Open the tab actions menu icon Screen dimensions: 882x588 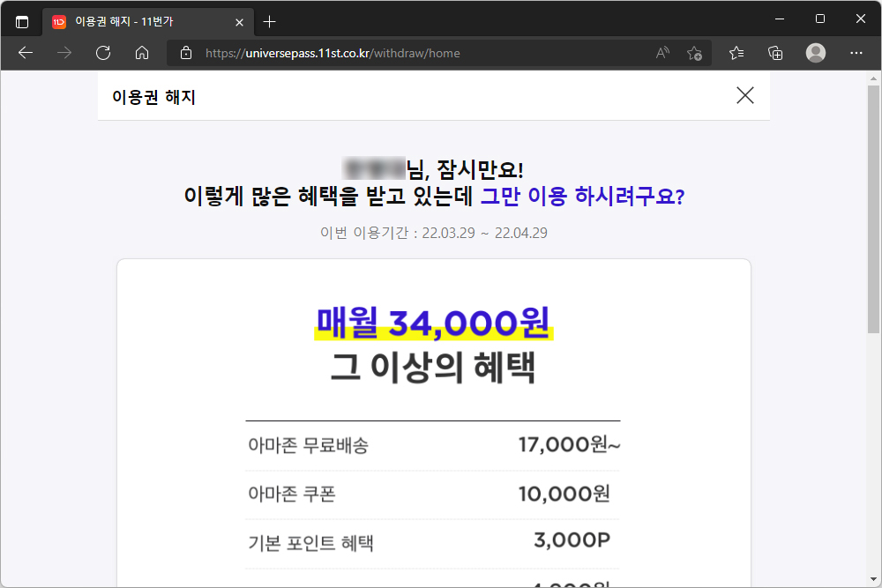tap(22, 22)
